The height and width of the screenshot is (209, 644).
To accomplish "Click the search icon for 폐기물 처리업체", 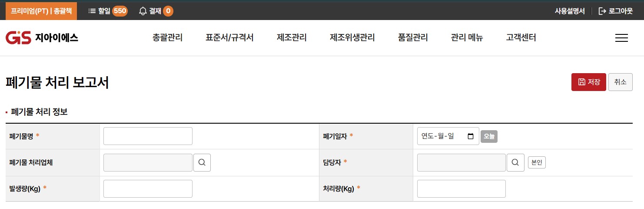I will click(202, 162).
